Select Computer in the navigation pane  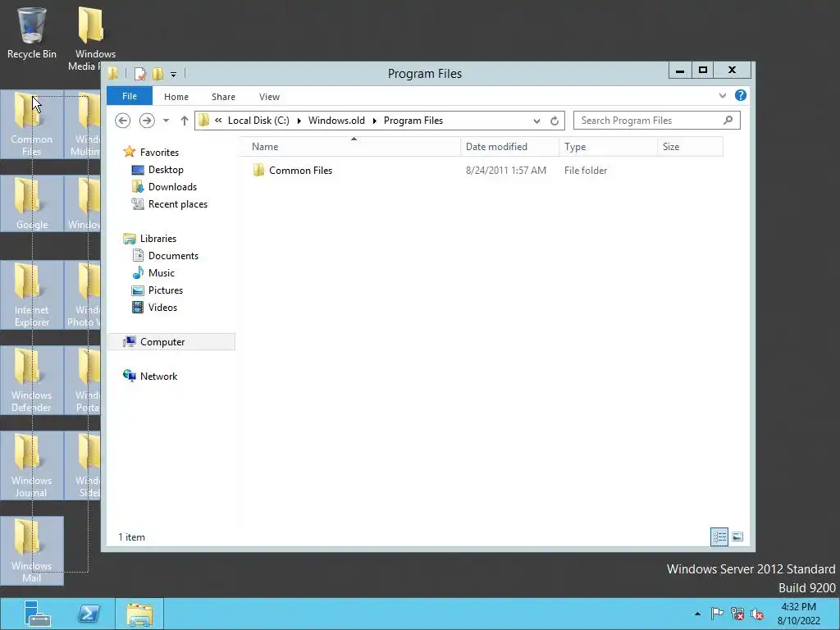[x=171, y=342]
